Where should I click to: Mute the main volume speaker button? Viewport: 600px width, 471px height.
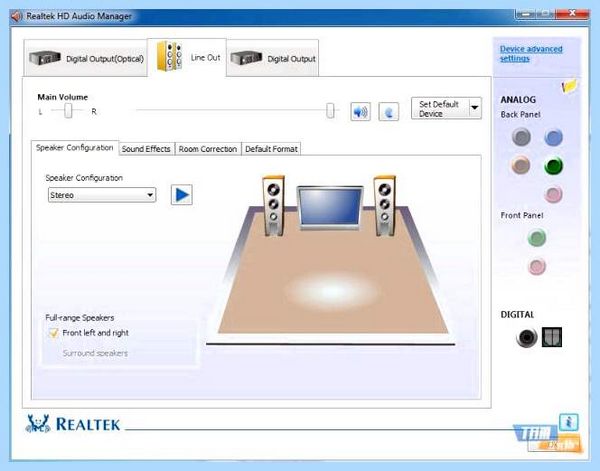pos(360,112)
